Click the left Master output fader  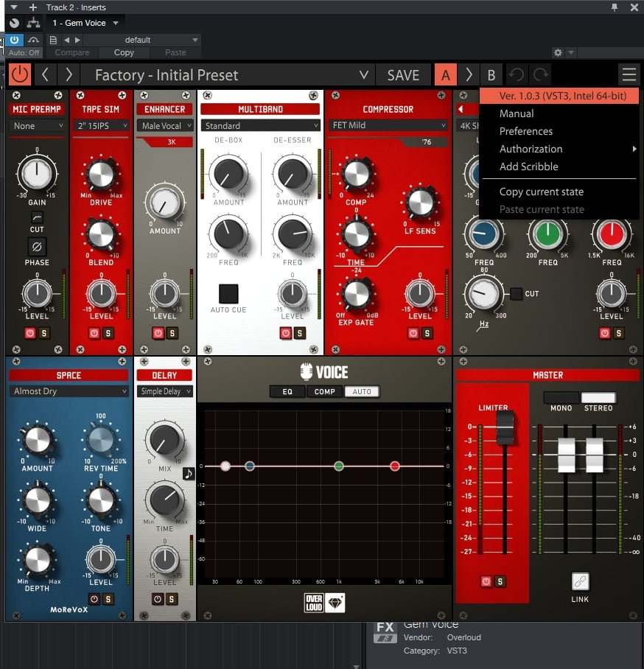tap(567, 455)
